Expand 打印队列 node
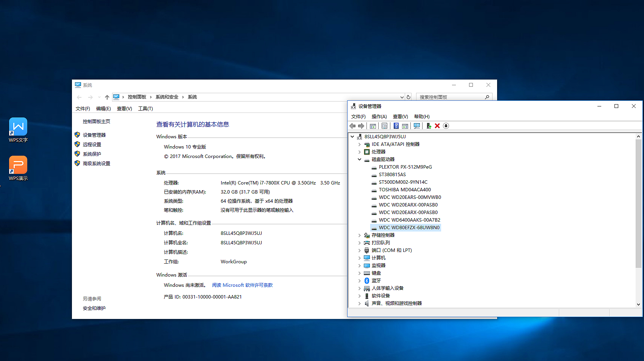 click(360, 243)
